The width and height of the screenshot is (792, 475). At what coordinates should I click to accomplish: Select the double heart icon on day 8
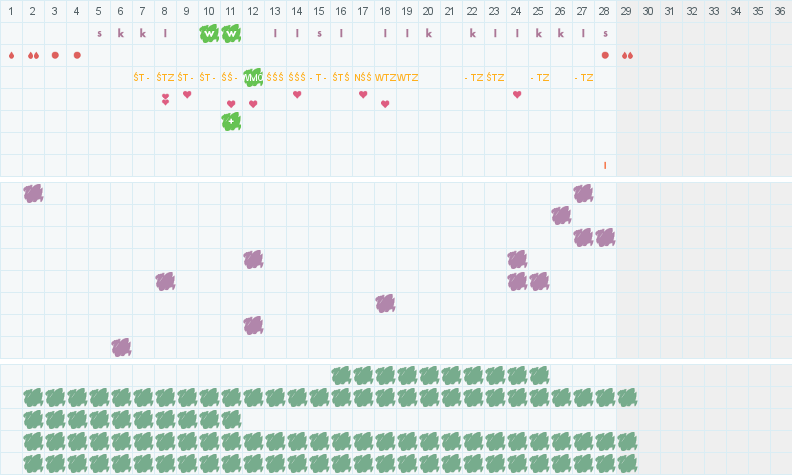click(x=165, y=99)
